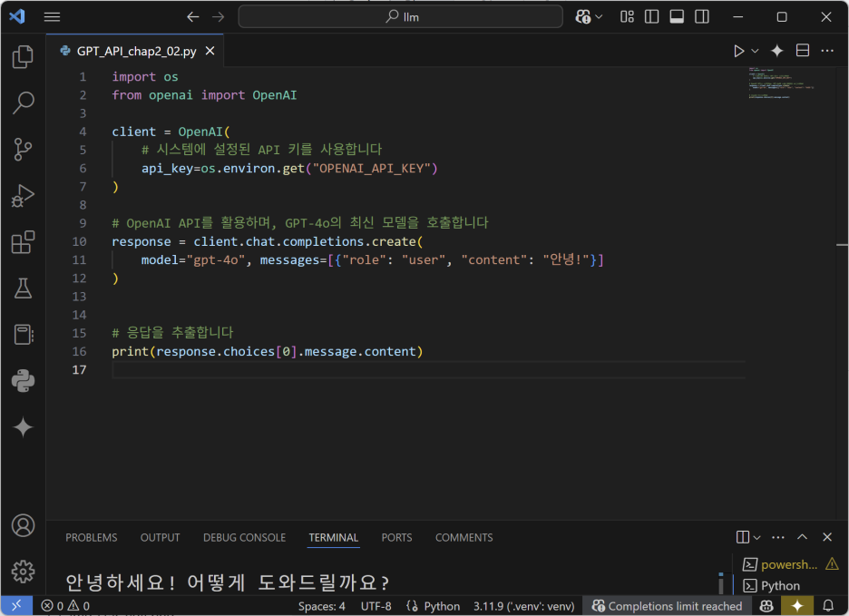Click the UTF-8 encoding status item
Screen dimensions: 849x616
[376, 606]
